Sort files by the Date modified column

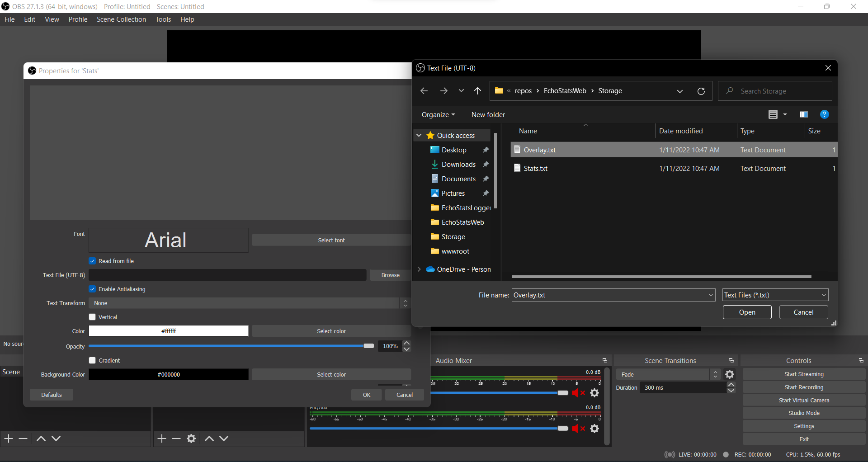tap(681, 131)
